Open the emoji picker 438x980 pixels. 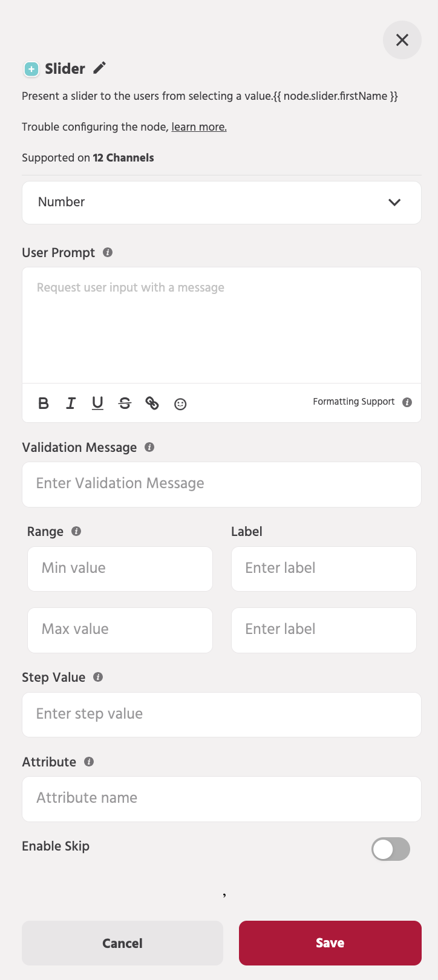pos(180,403)
